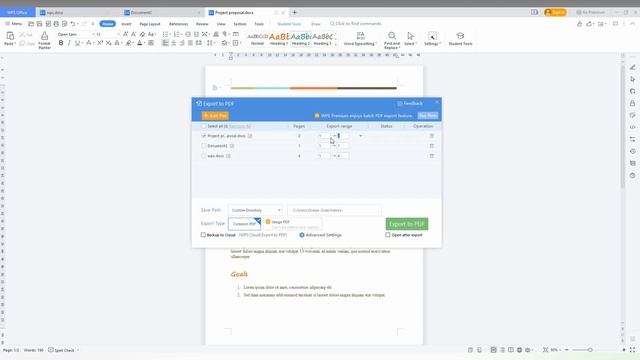Delete Document1 row from export list
640x360 pixels.
click(431, 146)
